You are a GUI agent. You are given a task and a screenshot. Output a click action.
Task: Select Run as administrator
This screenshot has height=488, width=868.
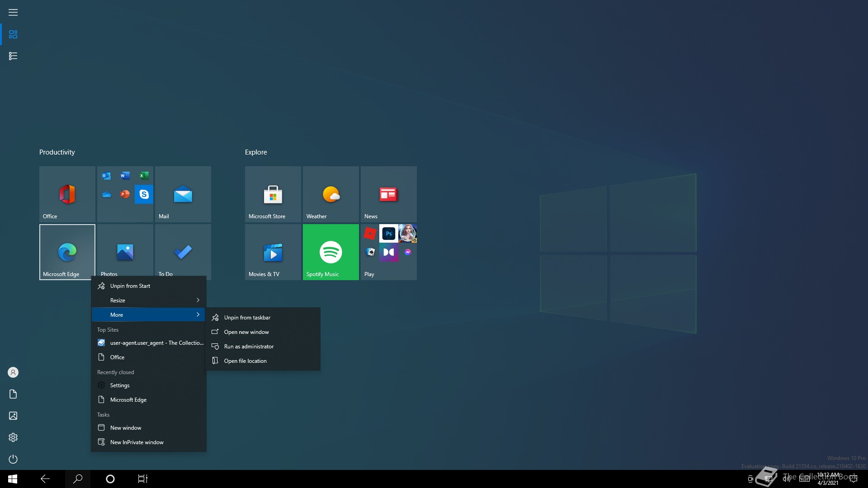coord(263,347)
